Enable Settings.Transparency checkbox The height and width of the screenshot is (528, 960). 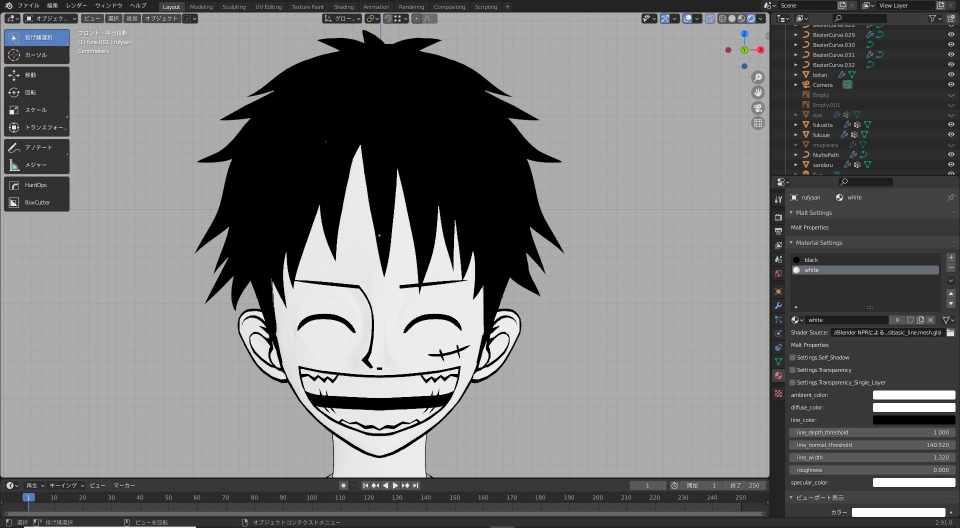(x=793, y=370)
